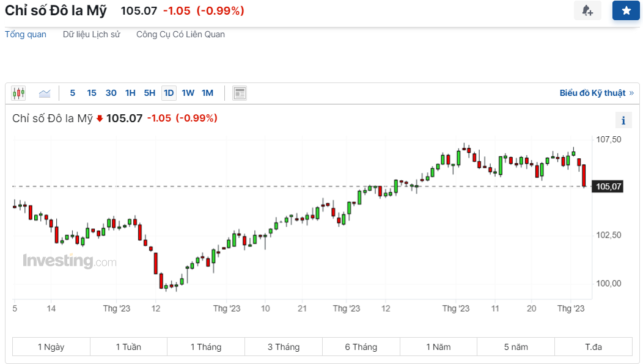The width and height of the screenshot is (643, 364).
Task: Open Tổng quan tab
Action: (x=26, y=34)
